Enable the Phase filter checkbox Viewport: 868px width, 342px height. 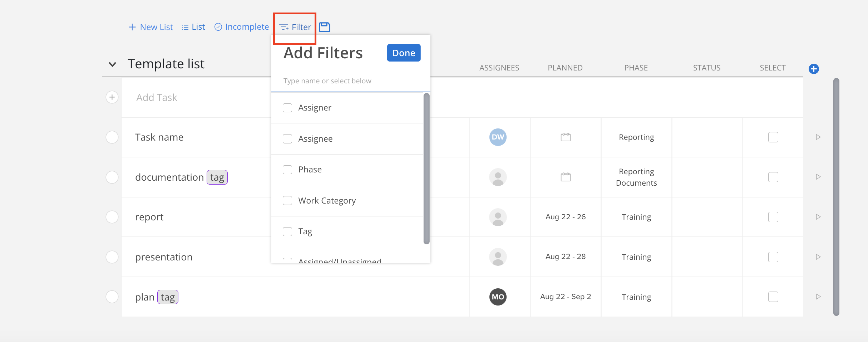pos(287,170)
